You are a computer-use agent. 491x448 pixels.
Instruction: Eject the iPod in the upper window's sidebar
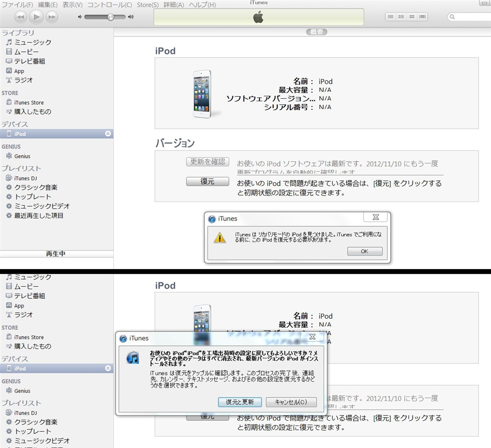108,134
